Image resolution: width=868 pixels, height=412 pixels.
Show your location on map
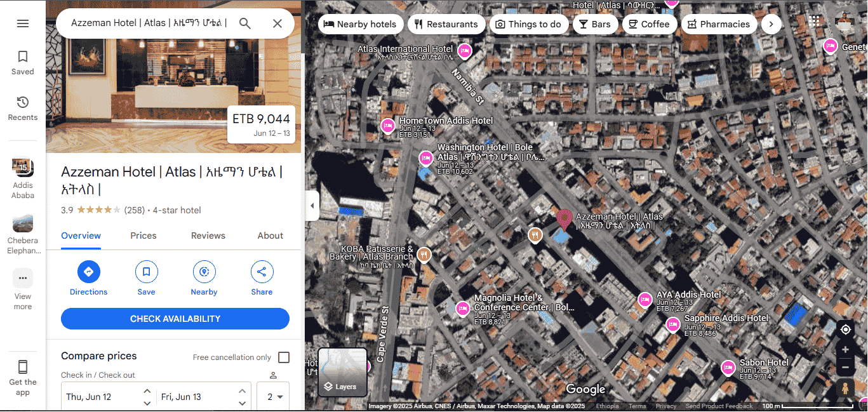845,329
